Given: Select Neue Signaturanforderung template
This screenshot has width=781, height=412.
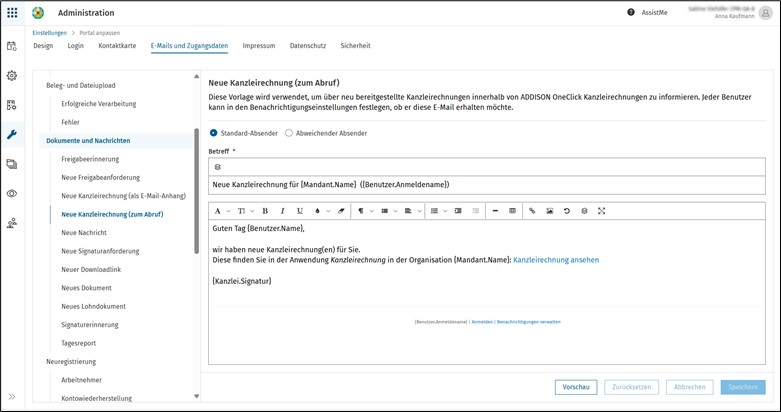Looking at the screenshot, I should 100,251.
